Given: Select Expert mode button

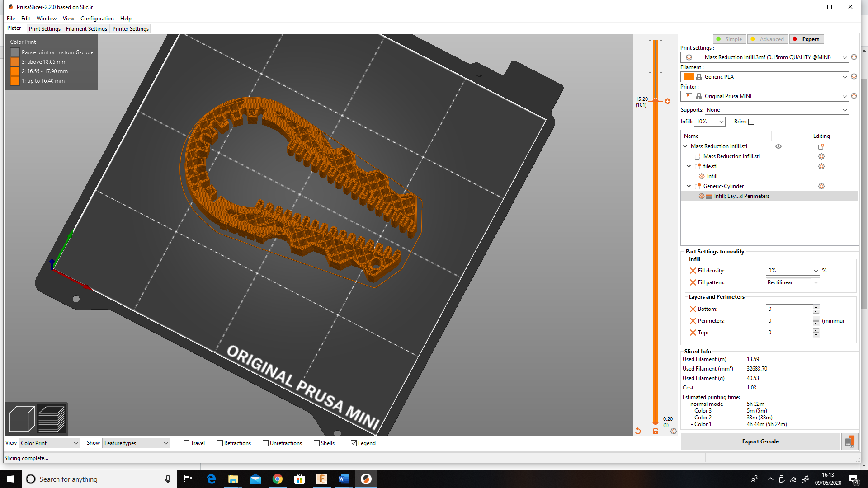Looking at the screenshot, I should 807,39.
